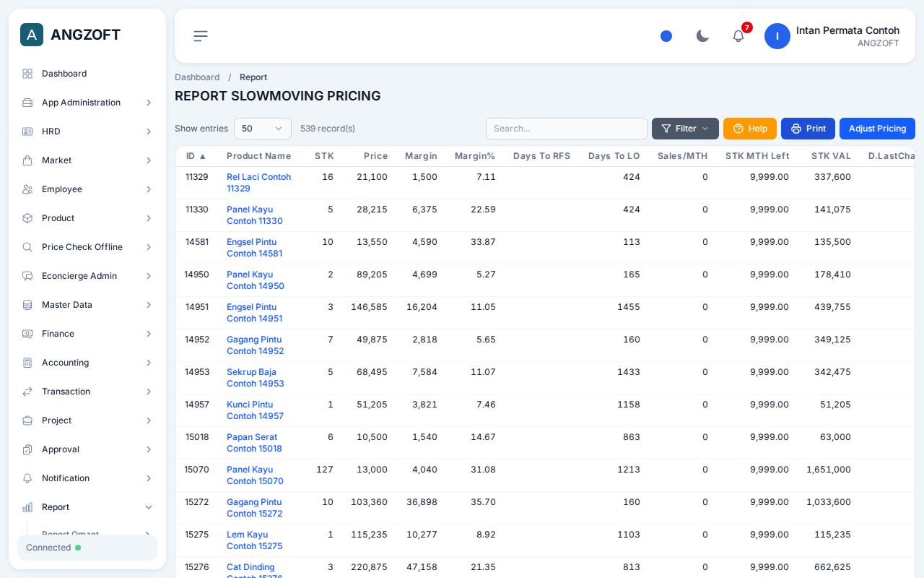Click the Transaction arrows icon
The height and width of the screenshot is (578, 924).
27,392
